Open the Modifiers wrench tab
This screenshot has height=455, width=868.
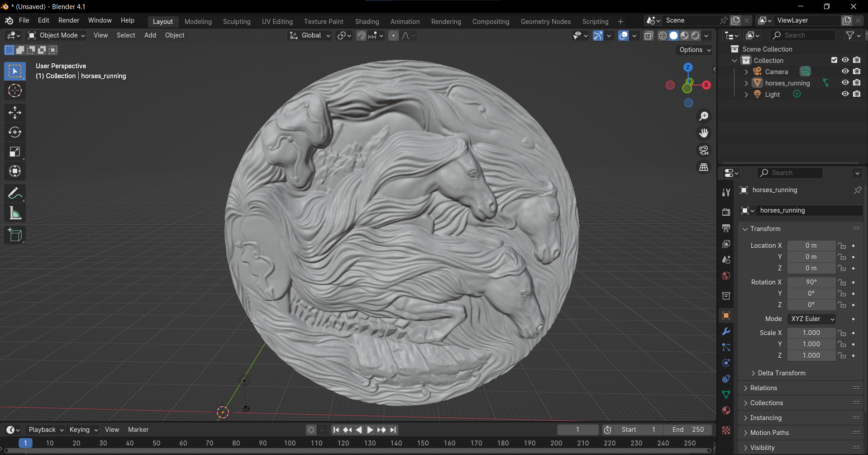pos(726,332)
